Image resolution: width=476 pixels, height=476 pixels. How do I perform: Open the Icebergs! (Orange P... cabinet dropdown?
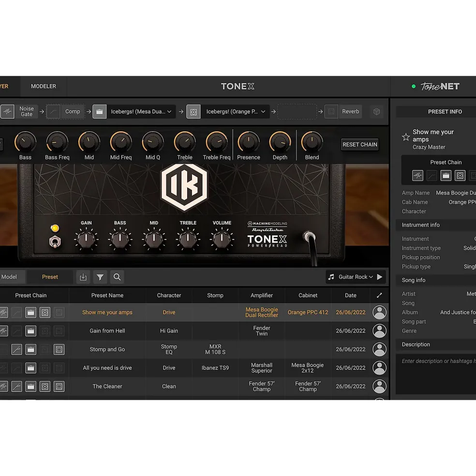[235, 112]
